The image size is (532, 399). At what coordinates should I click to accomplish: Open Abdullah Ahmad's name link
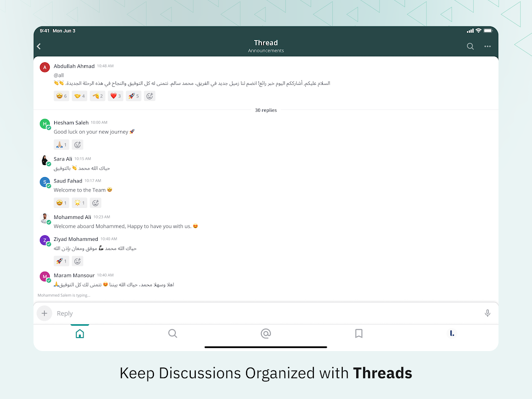(x=74, y=66)
